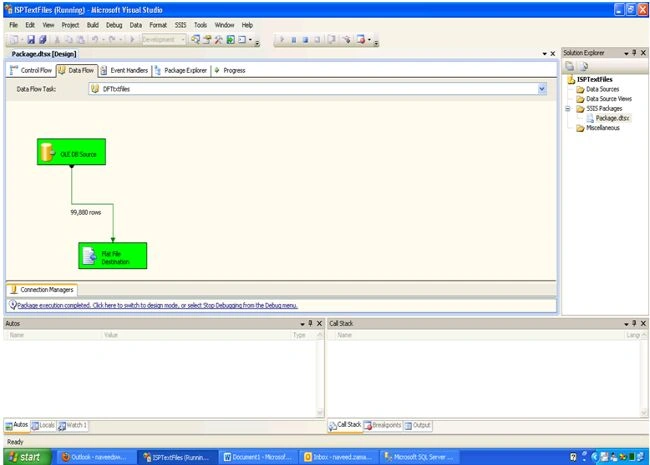650x465 pixels.
Task: Click the Redo arrow toolbar icon
Action: pos(112,39)
